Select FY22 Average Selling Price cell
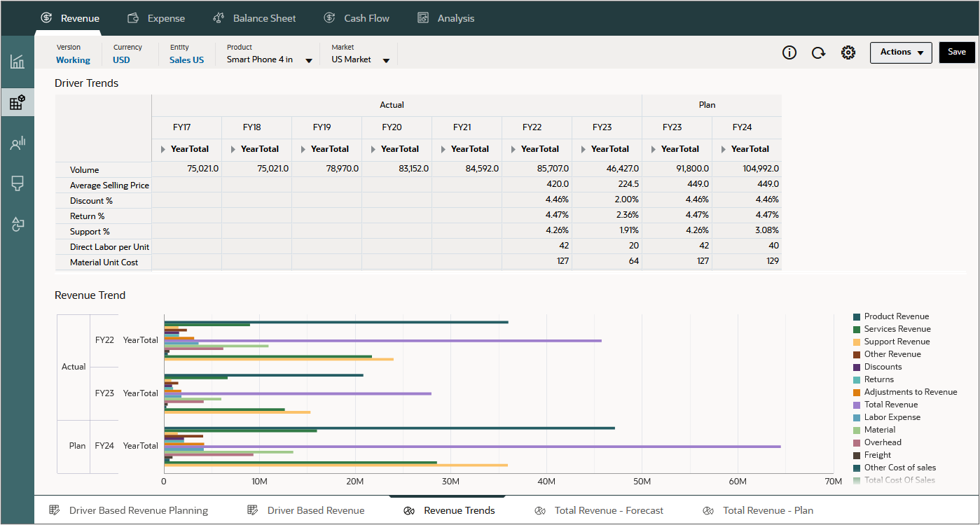980x525 pixels. pos(537,185)
